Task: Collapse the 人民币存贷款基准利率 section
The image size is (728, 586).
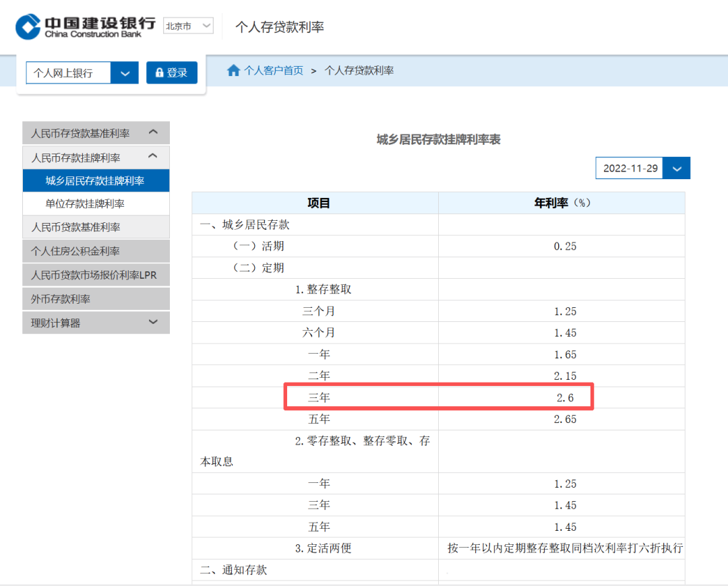Action: (x=154, y=133)
